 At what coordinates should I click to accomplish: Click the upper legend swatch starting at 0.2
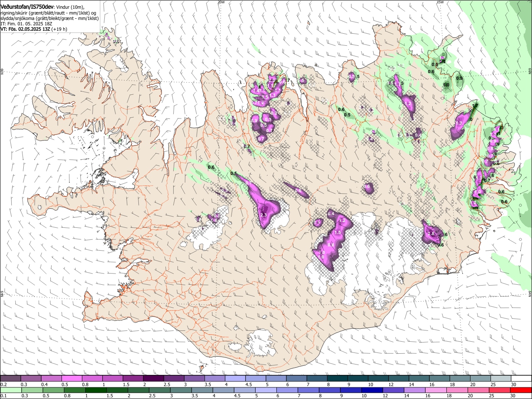coord(10,379)
